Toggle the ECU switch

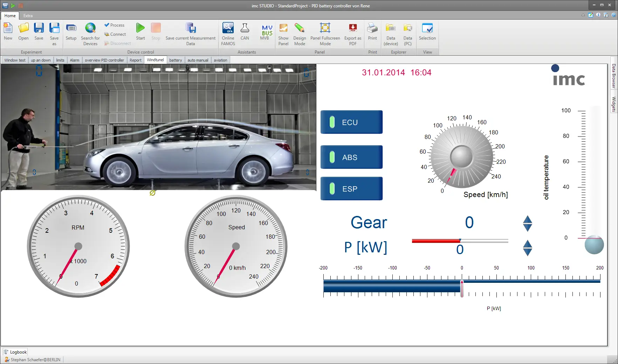point(351,122)
